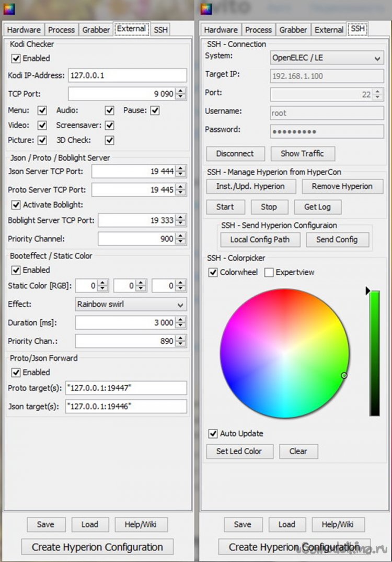The image size is (392, 562).
Task: Decrease the Priority Channel spinner value
Action: [181, 242]
